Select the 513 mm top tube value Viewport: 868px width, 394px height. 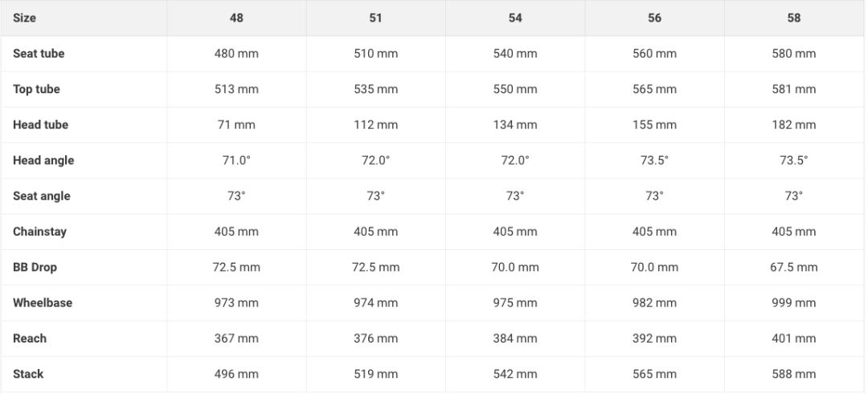236,89
